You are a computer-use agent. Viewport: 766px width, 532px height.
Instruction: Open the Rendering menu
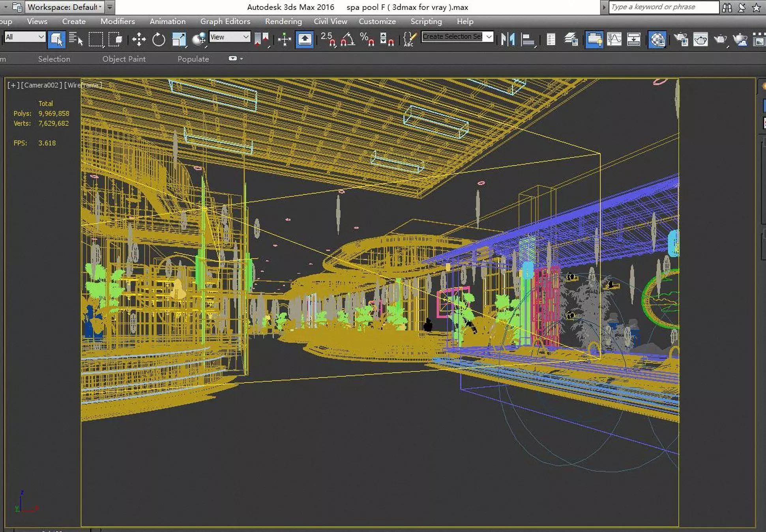coord(283,21)
